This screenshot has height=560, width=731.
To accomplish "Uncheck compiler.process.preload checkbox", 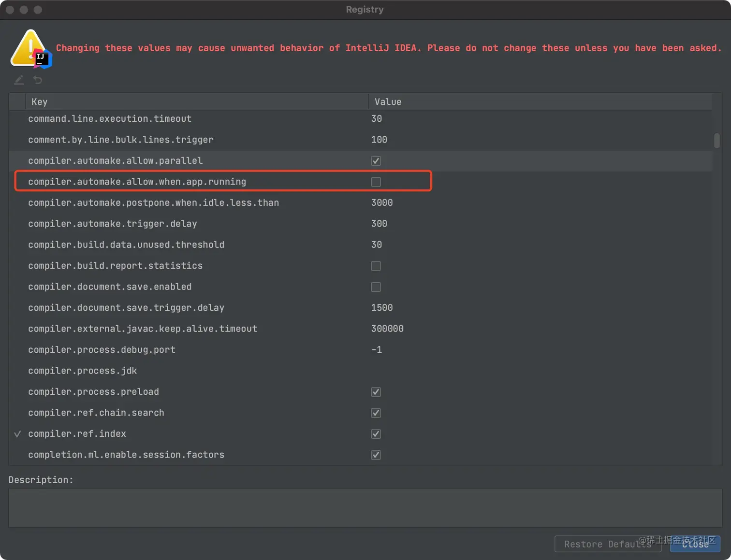I will tap(376, 392).
